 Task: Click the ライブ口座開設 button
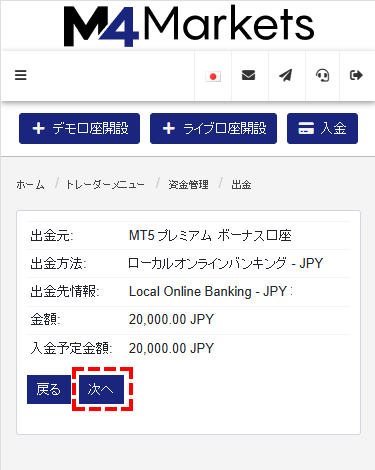(x=213, y=128)
